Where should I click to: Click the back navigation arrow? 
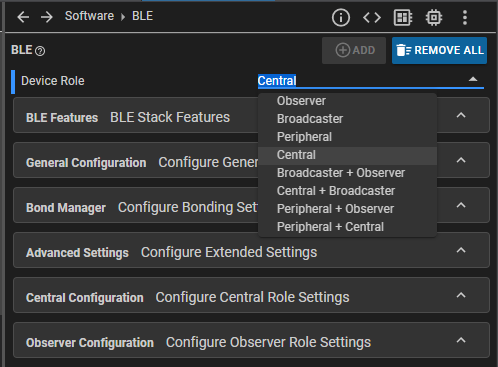click(x=23, y=17)
